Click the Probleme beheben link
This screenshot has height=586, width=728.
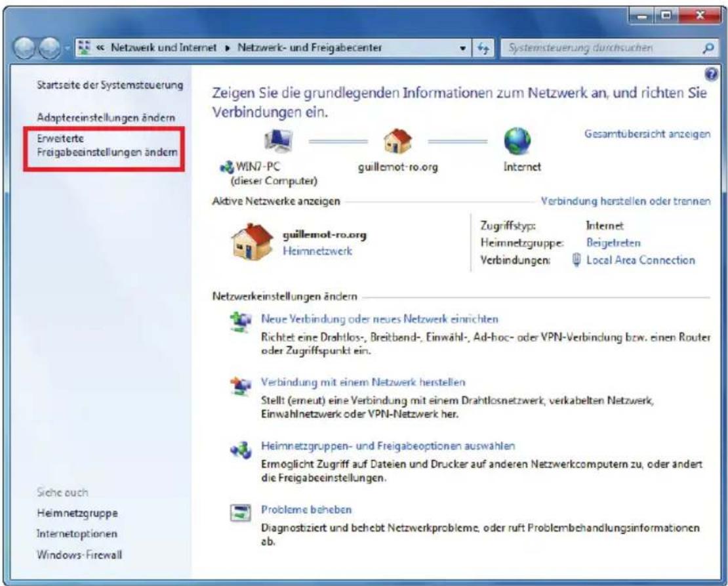(306, 509)
